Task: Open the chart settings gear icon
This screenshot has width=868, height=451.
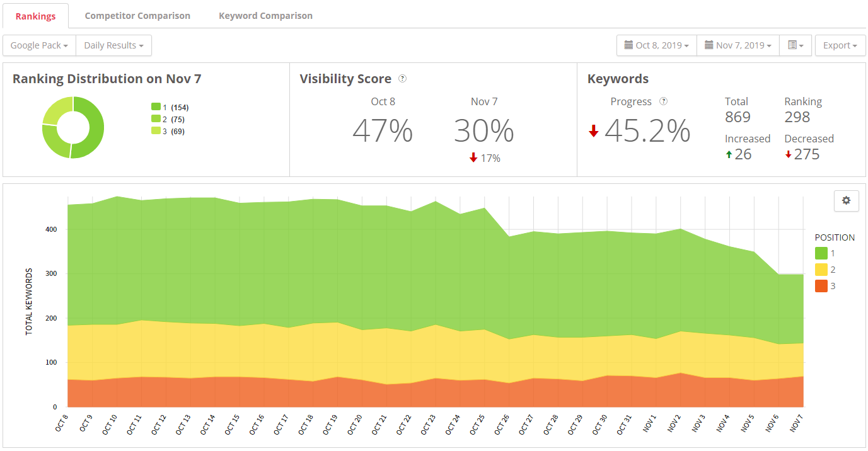Action: click(x=846, y=200)
